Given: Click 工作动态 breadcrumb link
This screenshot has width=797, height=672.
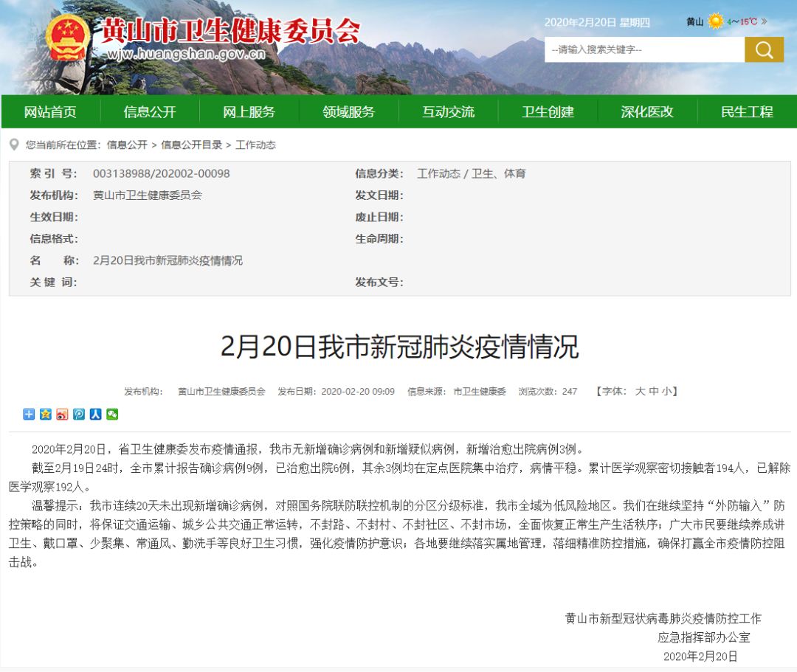Looking at the screenshot, I should click(255, 145).
